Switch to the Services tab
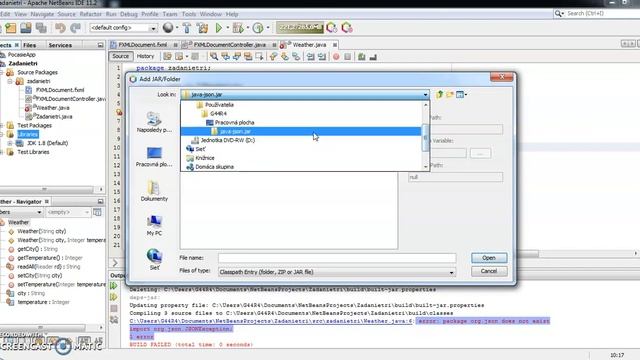The width and height of the screenshot is (640, 360). point(60,45)
